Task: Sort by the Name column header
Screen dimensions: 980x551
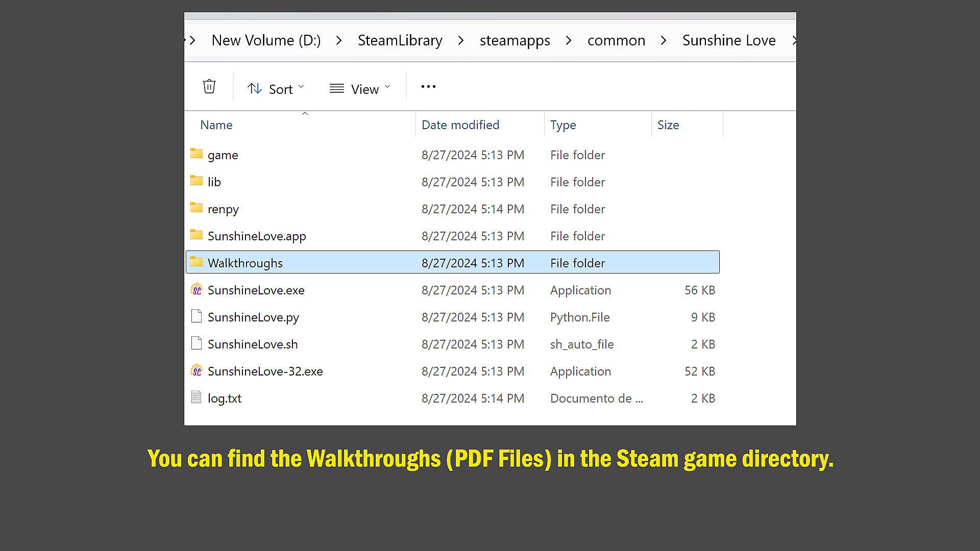Action: pos(216,125)
